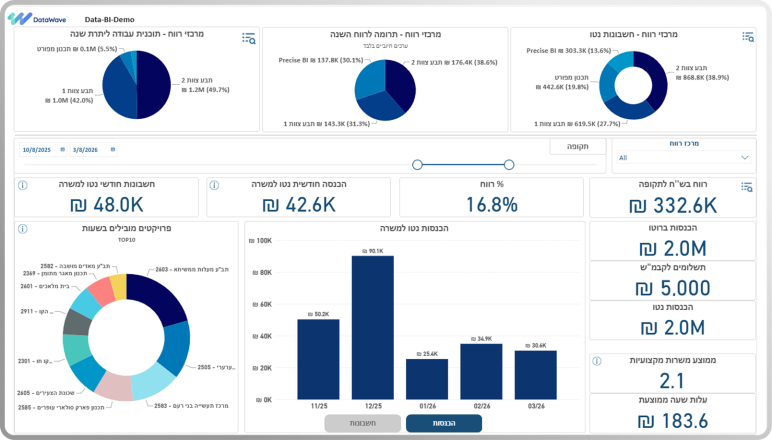Screen dimensions: 772x440
Task: Open drill-through icon on net invoices chart
Action: click(x=748, y=36)
